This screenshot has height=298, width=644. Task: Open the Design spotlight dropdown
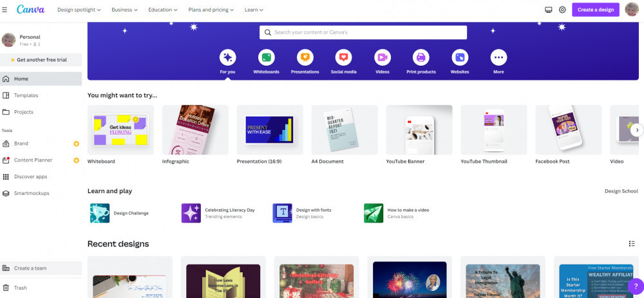point(79,10)
